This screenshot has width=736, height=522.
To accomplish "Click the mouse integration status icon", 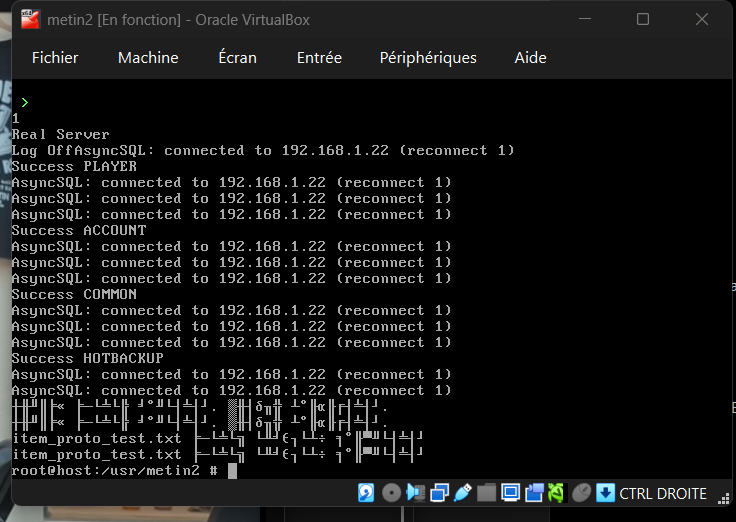I will coord(581,493).
